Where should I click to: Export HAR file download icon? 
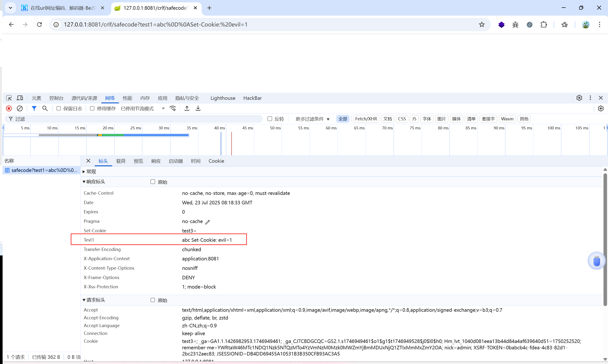pyautogui.click(x=198, y=108)
